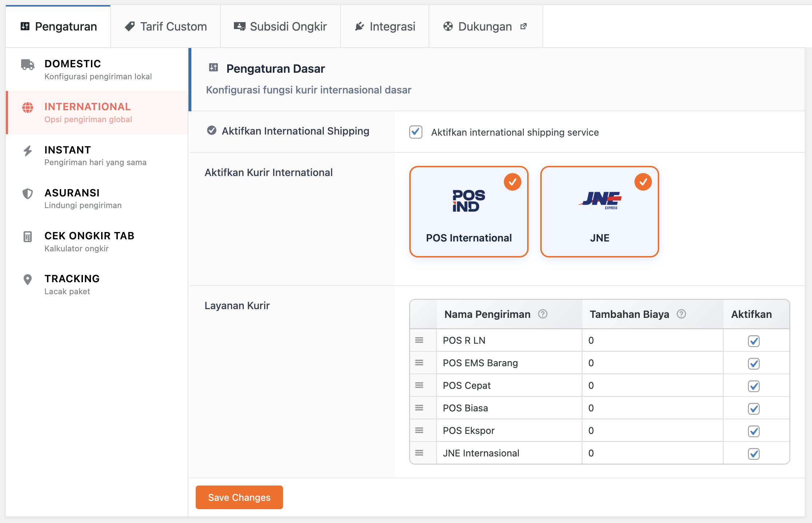Open the Tracking location pin icon

(x=28, y=279)
